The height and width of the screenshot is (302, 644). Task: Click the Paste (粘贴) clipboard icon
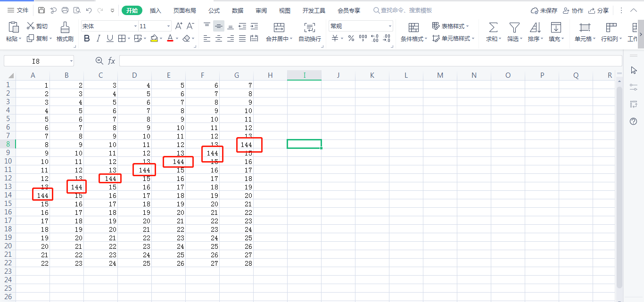[x=14, y=27]
